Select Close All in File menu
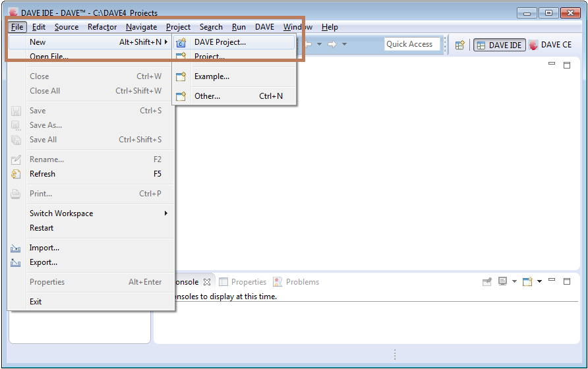Image resolution: width=588 pixels, height=369 pixels. pyautogui.click(x=91, y=91)
